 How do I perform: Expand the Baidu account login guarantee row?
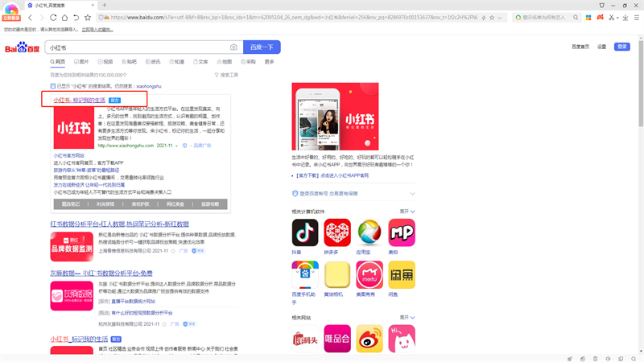coord(353,193)
